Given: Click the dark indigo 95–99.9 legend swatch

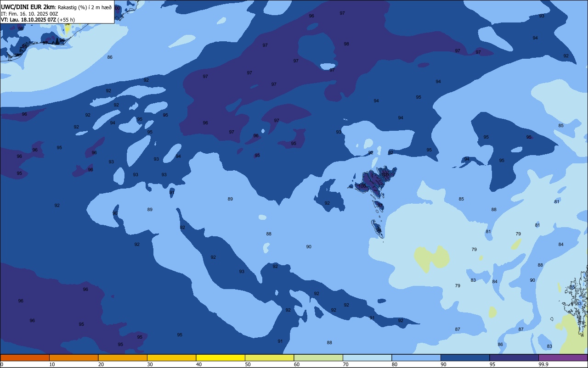Looking at the screenshot, I should (514, 357).
